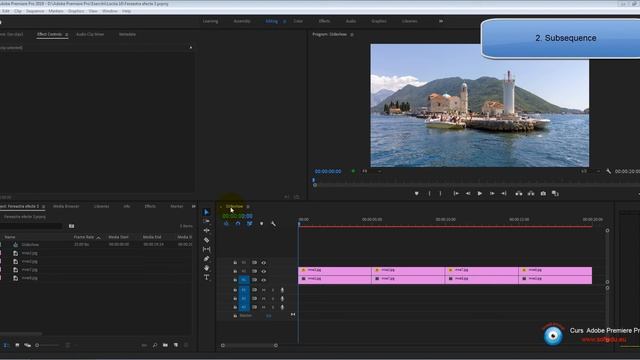Open Program monitor settings wrench
Image resolution: width=640 pixels, height=360 pixels.
pyautogui.click(x=609, y=171)
